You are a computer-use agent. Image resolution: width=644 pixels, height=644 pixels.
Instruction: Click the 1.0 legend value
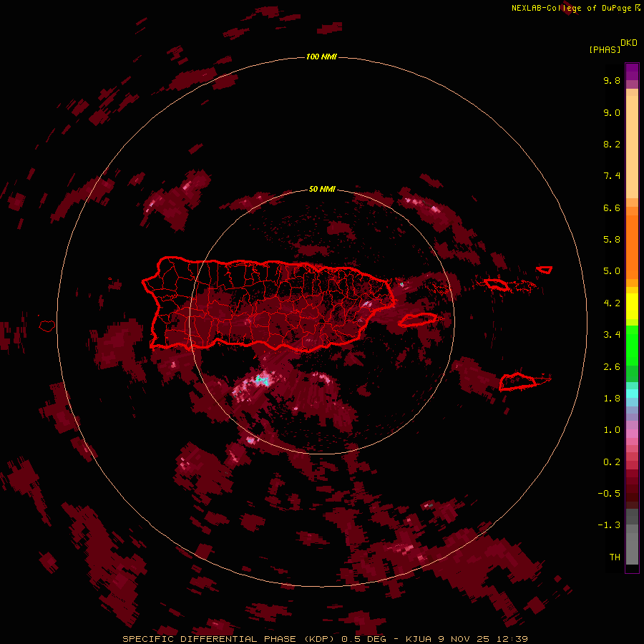[612, 430]
